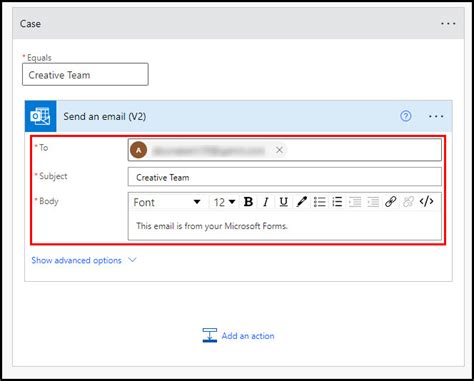This screenshot has height=381, width=474.
Task: Click the Add an action link
Action: [x=248, y=336]
